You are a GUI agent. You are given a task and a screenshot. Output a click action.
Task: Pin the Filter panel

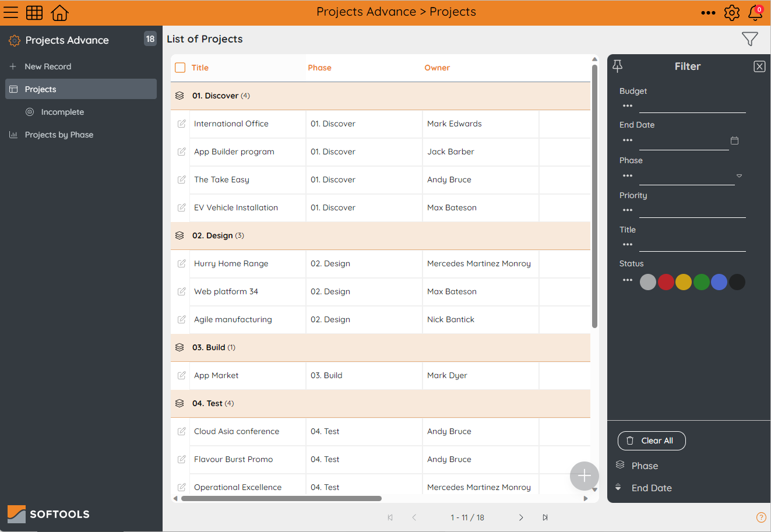pyautogui.click(x=618, y=66)
